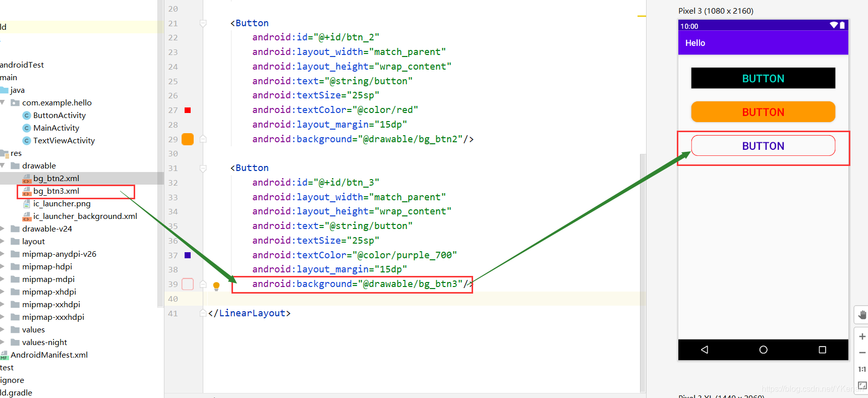Click the red color swatch on line 27
Viewport: 868px width, 398px height.
(x=188, y=110)
